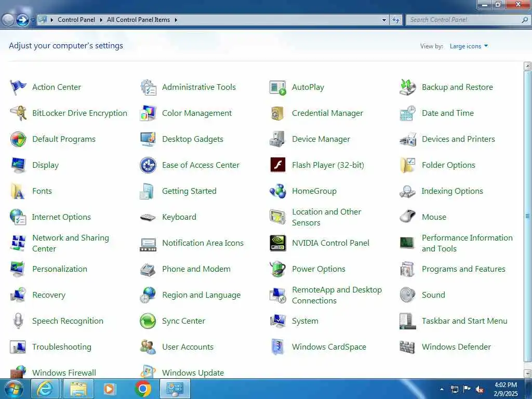This screenshot has width=532, height=399.
Task: Open the AutoPlay icon
Action: (277, 87)
